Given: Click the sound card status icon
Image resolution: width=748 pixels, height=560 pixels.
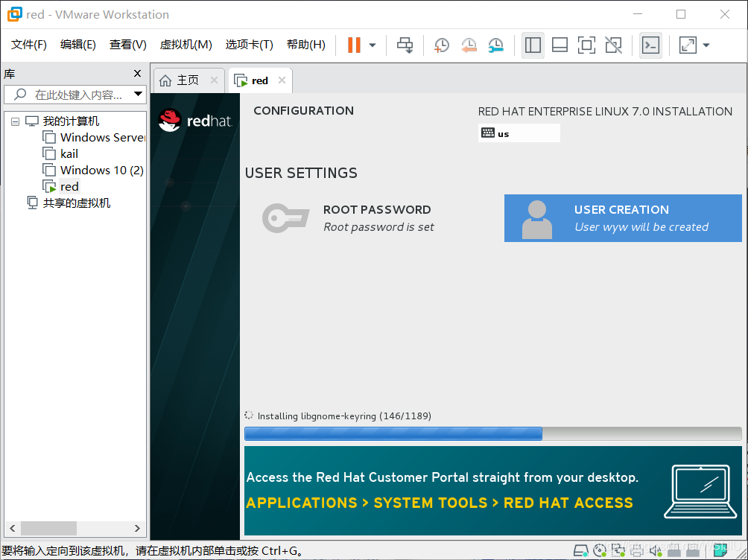Looking at the screenshot, I should [655, 551].
